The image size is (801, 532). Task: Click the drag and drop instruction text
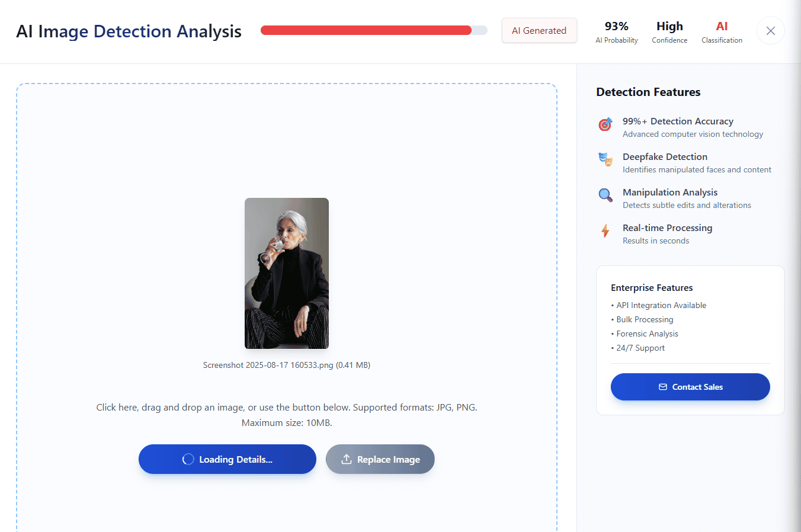(287, 415)
